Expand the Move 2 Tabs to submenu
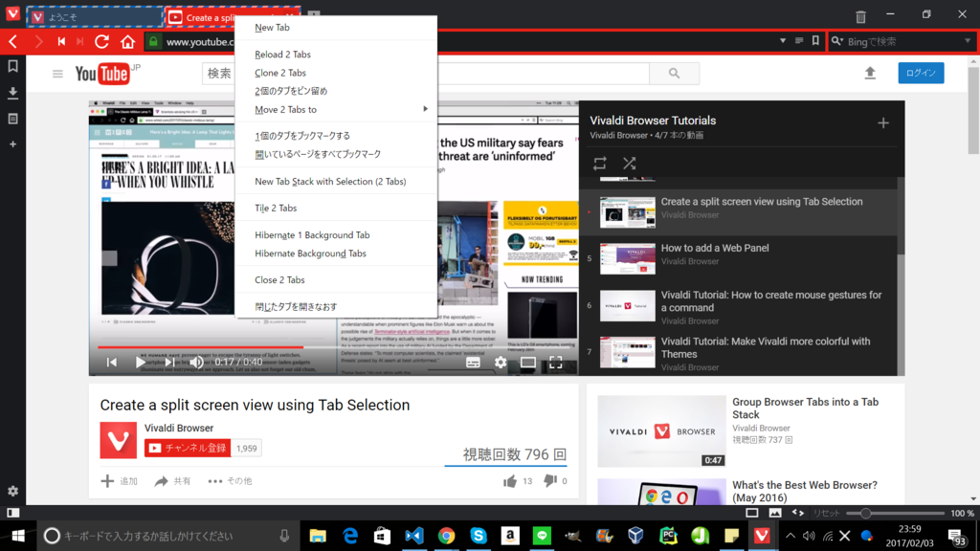Image resolution: width=980 pixels, height=551 pixels. (336, 109)
